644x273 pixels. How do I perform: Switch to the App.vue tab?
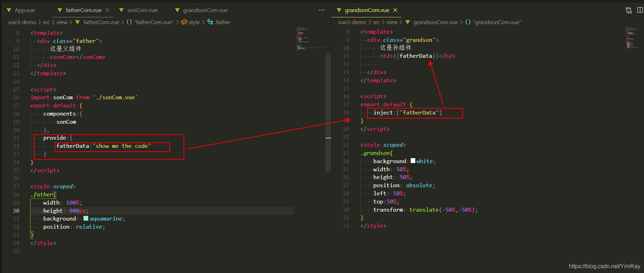click(x=25, y=10)
